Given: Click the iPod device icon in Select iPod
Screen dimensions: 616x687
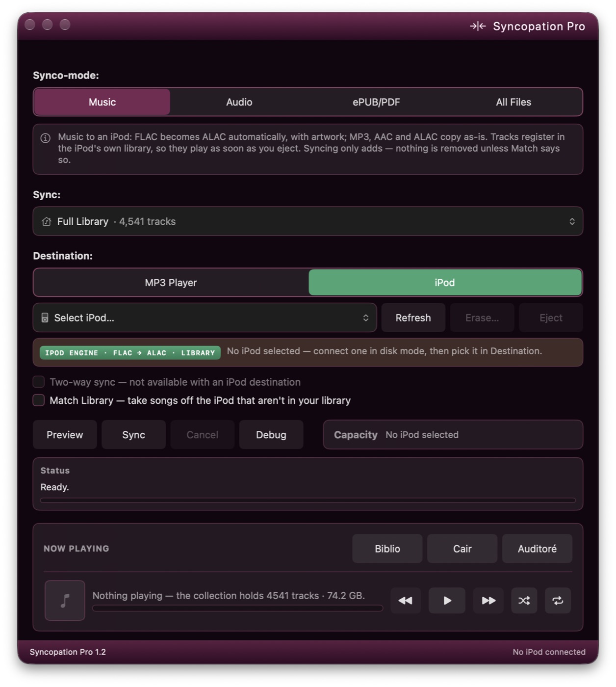Looking at the screenshot, I should 45,318.
